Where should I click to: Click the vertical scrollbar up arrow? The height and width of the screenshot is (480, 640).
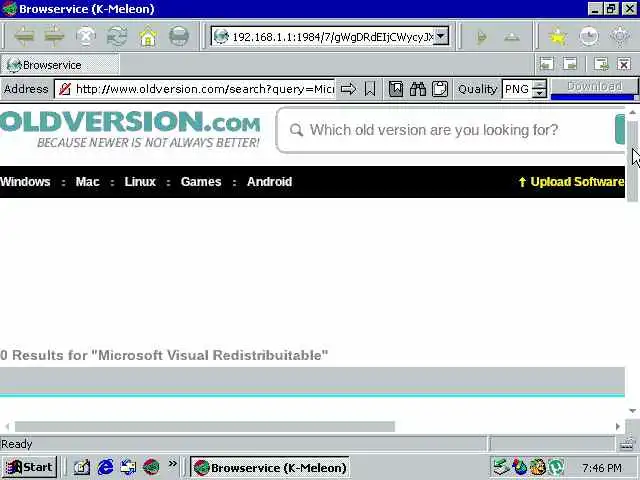coord(632,111)
